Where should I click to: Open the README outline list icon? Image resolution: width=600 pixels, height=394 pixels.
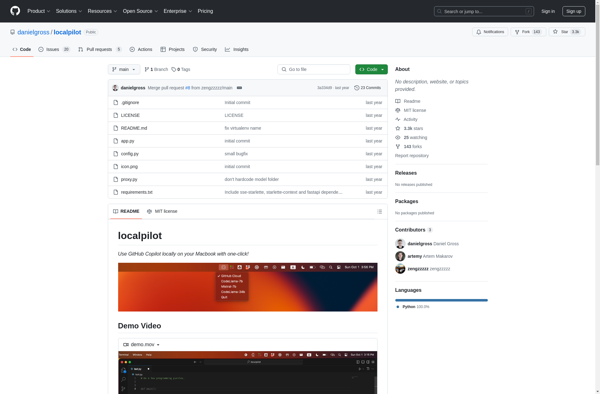tap(379, 212)
